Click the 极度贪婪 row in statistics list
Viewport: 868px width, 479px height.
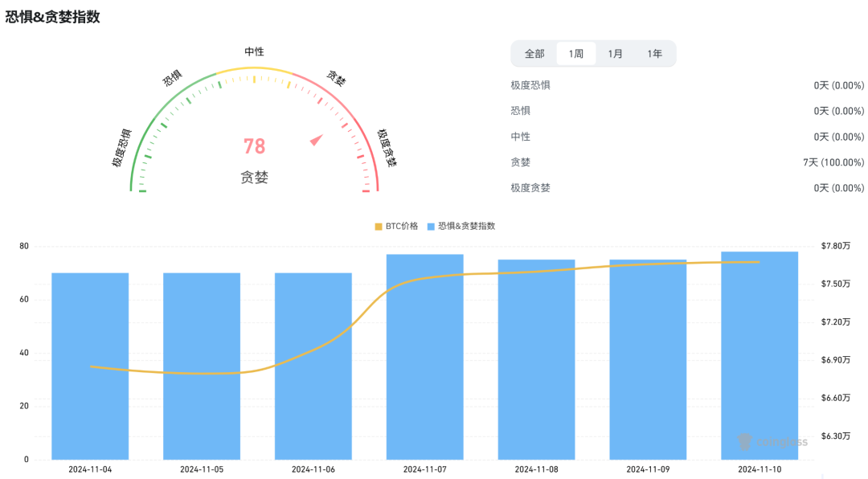(687, 188)
